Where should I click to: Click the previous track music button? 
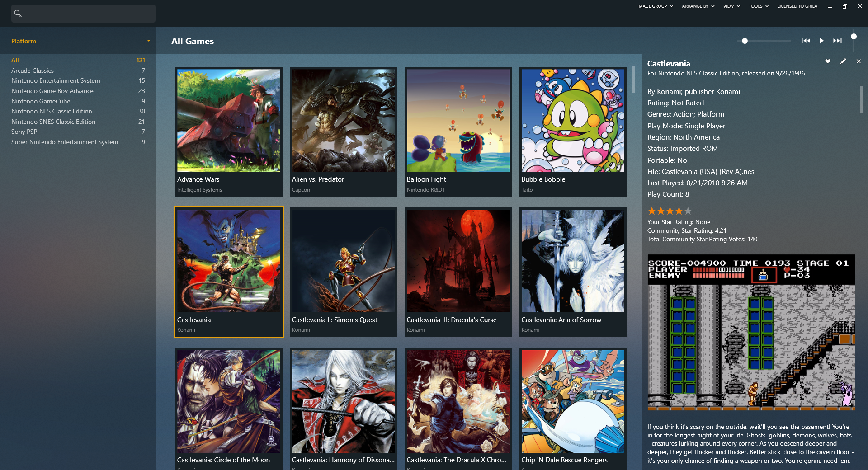(x=806, y=41)
